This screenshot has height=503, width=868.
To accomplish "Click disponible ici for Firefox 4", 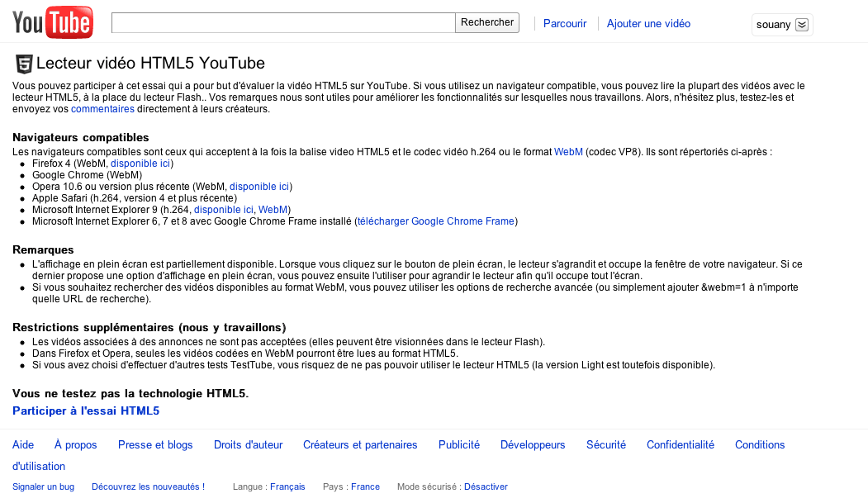I will [x=140, y=164].
